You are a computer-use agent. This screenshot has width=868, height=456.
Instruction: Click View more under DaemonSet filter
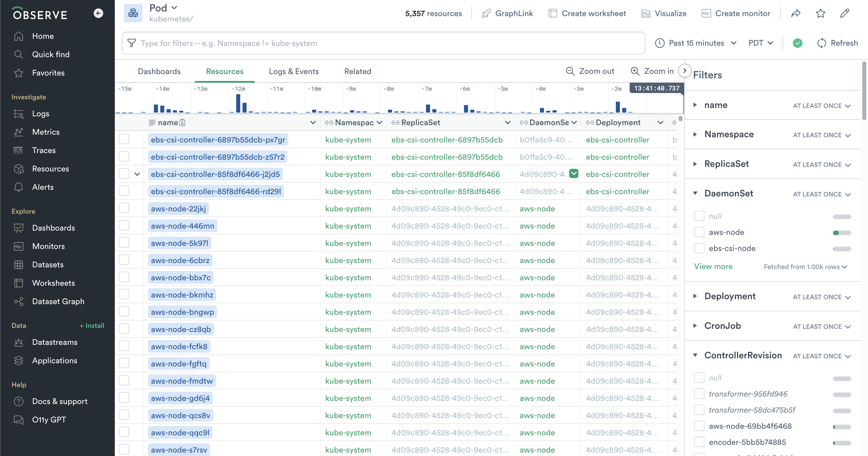pos(713,266)
